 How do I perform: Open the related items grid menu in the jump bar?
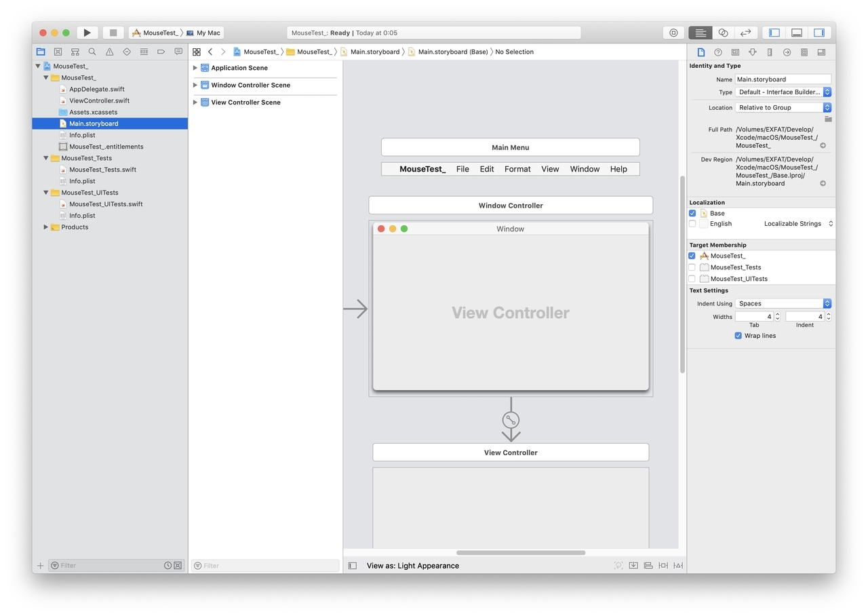point(197,52)
